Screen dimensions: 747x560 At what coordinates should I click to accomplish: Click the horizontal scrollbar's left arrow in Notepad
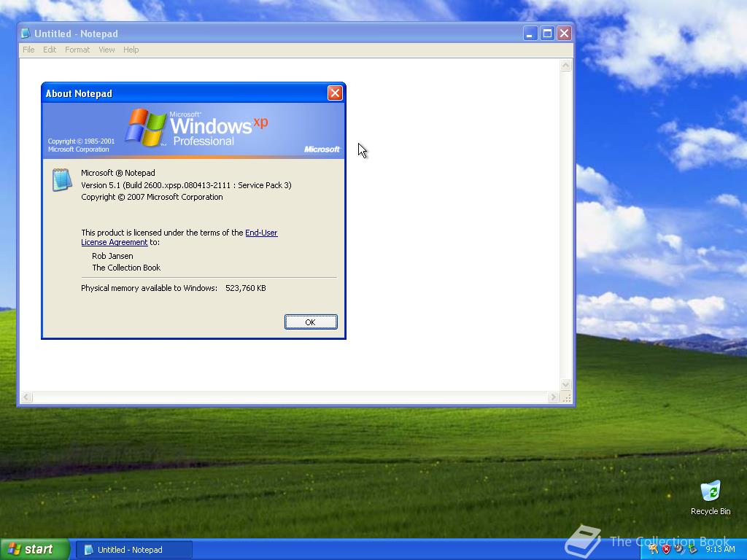coord(26,397)
